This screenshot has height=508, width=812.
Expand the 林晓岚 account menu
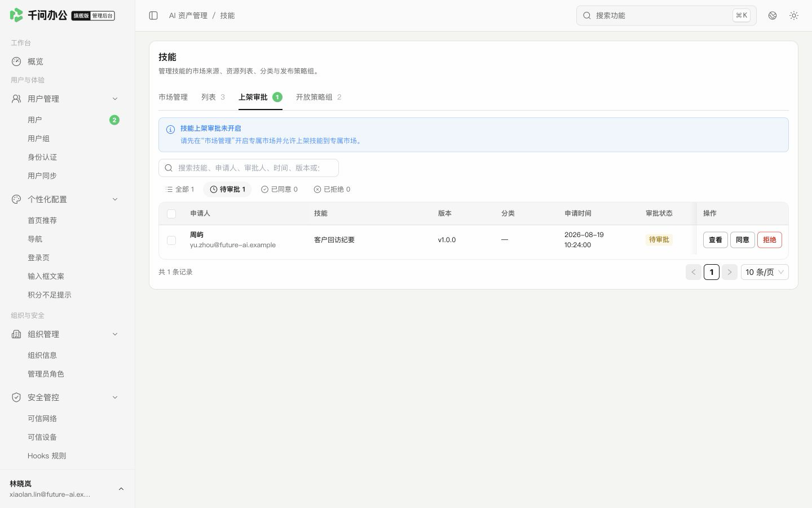tap(121, 489)
